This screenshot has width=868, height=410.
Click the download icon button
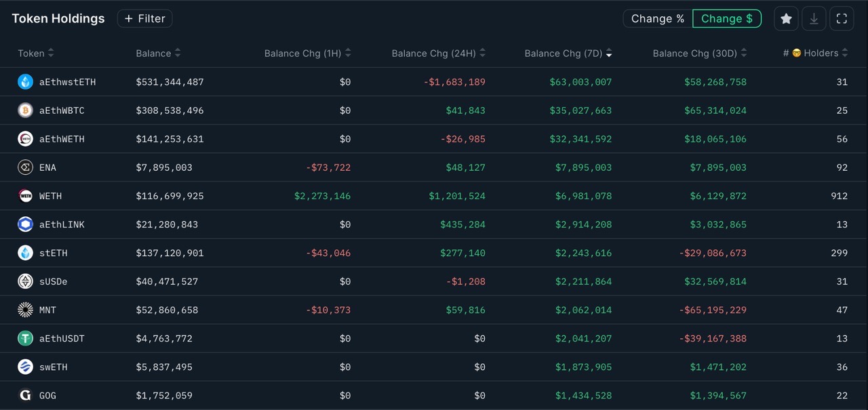[814, 19]
